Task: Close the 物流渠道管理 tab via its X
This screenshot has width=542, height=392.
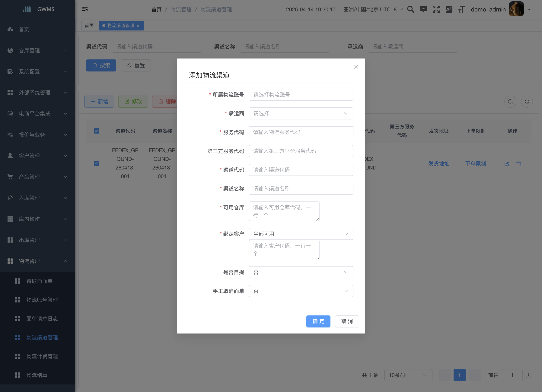Action: [x=138, y=26]
